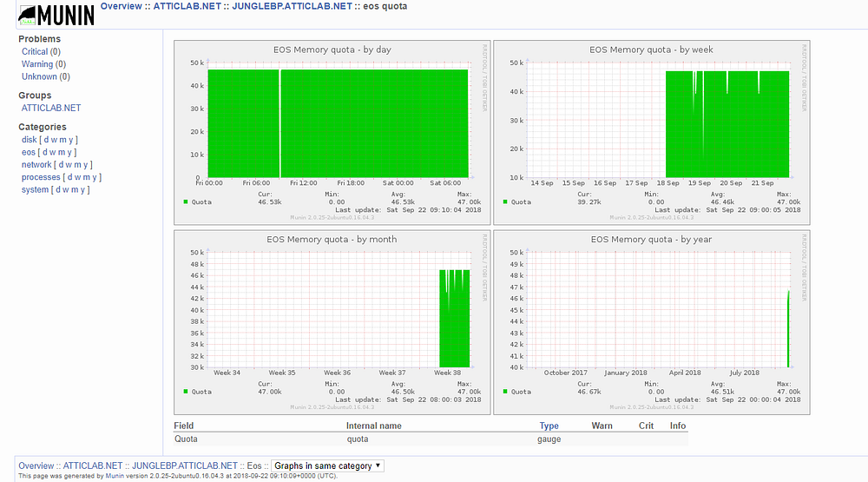Viewport: 868px width, 482px height.
Task: Click the Munin link in footer text
Action: (x=115, y=476)
